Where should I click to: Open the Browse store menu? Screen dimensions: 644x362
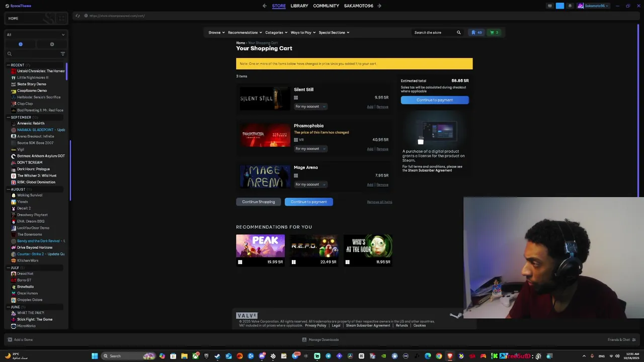216,33
